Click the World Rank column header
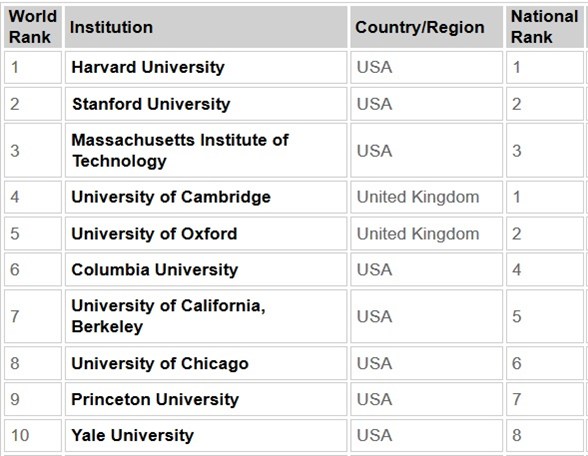The image size is (588, 456). click(x=33, y=27)
